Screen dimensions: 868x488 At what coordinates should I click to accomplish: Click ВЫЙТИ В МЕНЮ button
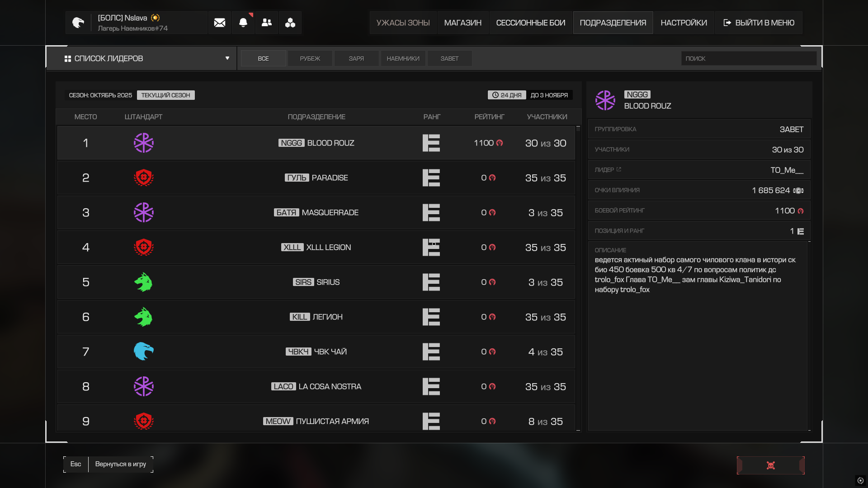tap(759, 23)
